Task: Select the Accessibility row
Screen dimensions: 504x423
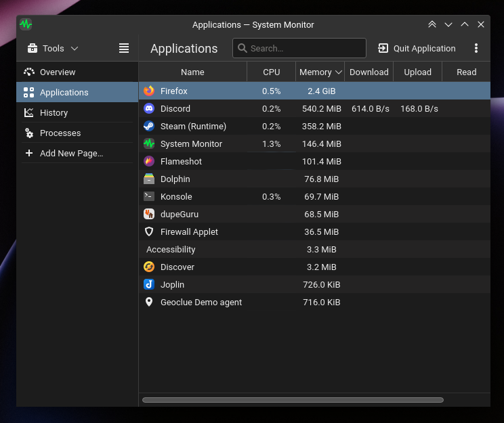Action: 314,249
